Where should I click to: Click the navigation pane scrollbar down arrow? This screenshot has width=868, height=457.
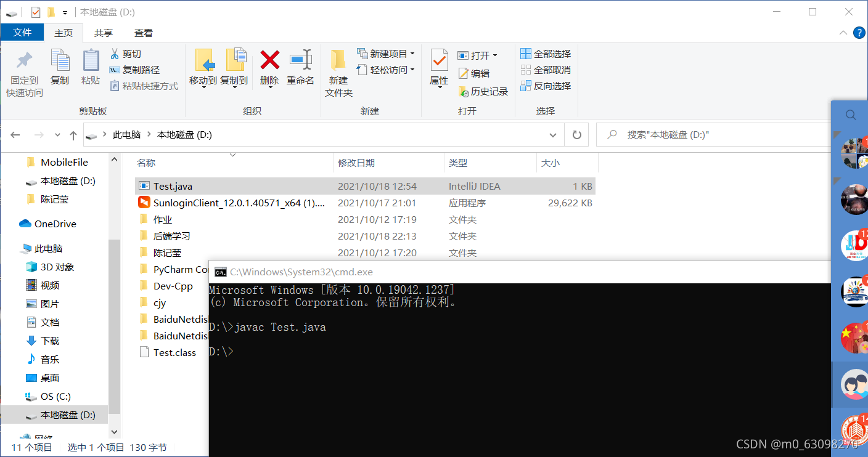coord(114,432)
